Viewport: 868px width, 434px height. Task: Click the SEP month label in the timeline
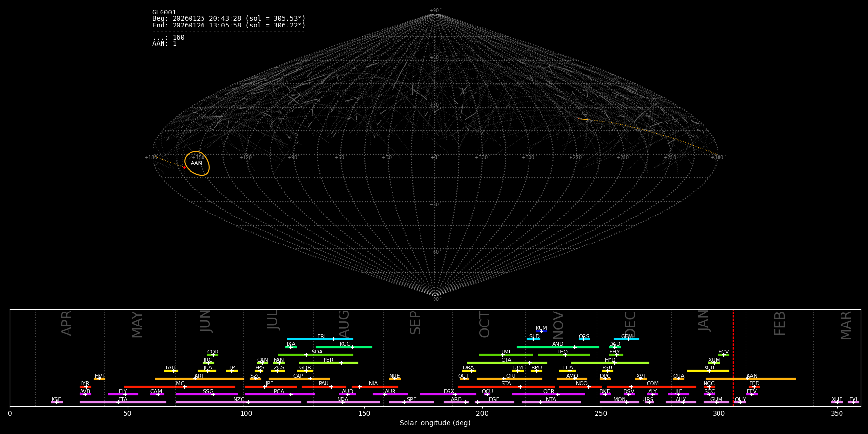(x=415, y=323)
